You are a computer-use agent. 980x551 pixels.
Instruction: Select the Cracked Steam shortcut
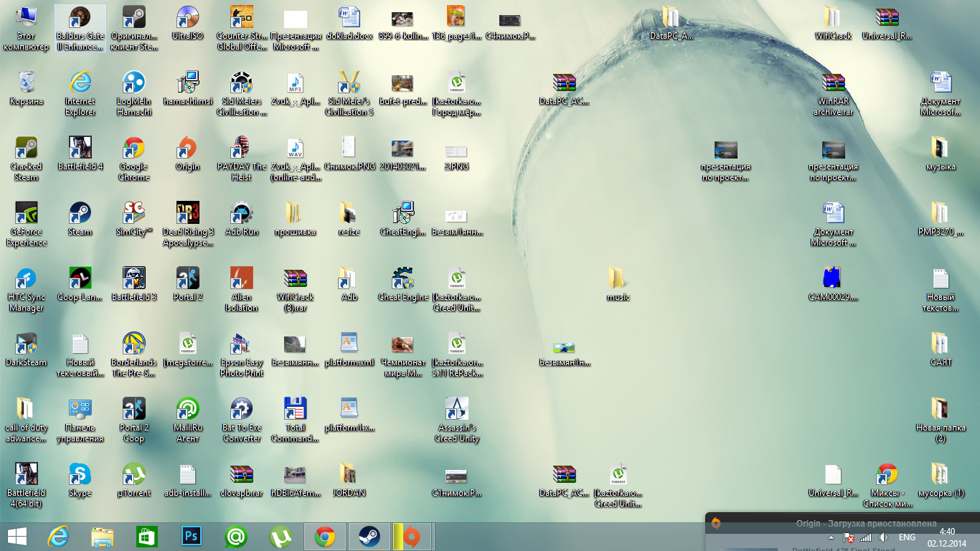(x=27, y=159)
